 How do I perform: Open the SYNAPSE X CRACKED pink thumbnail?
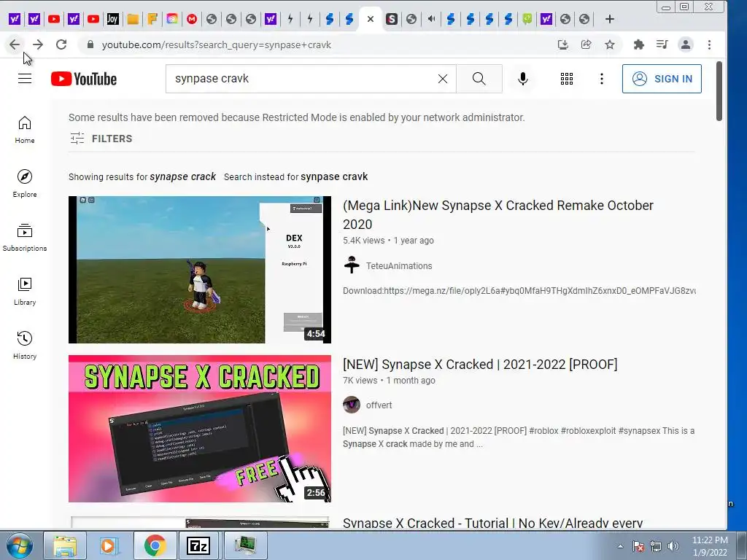200,429
